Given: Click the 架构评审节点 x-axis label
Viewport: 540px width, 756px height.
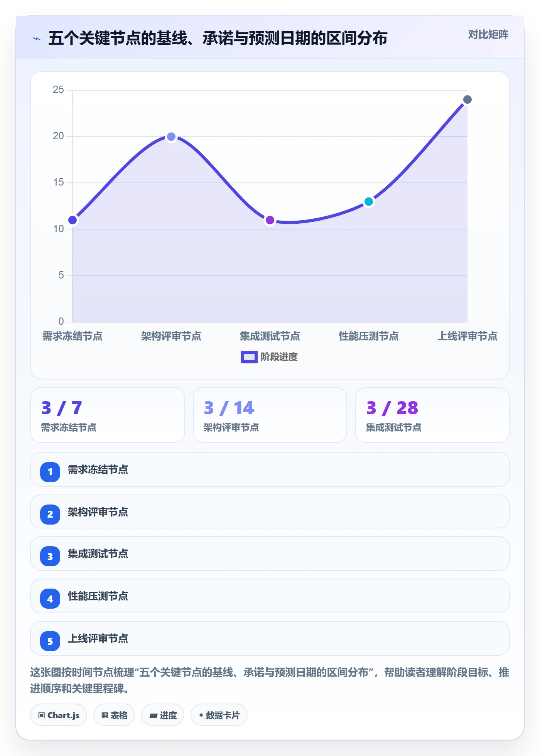Looking at the screenshot, I should (x=171, y=336).
